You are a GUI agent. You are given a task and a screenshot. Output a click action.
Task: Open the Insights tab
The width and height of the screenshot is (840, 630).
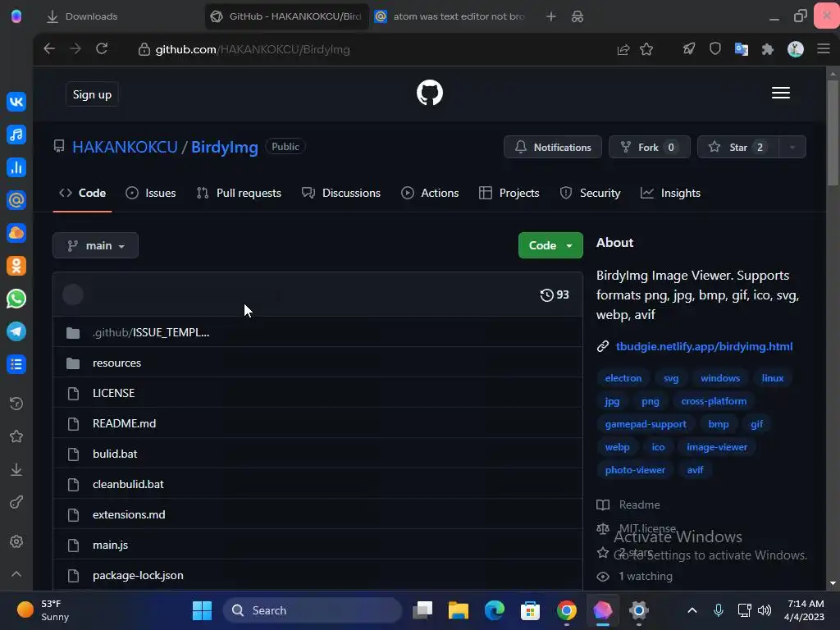[x=670, y=193]
